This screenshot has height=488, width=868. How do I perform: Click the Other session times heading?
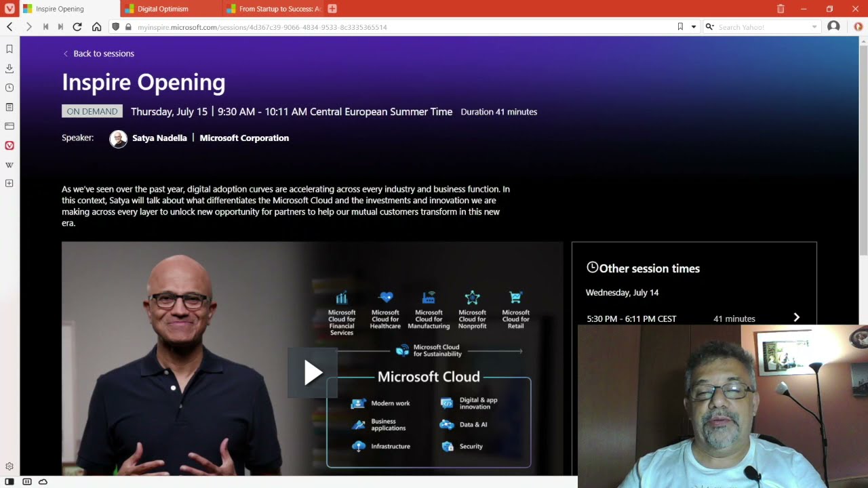[643, 268]
